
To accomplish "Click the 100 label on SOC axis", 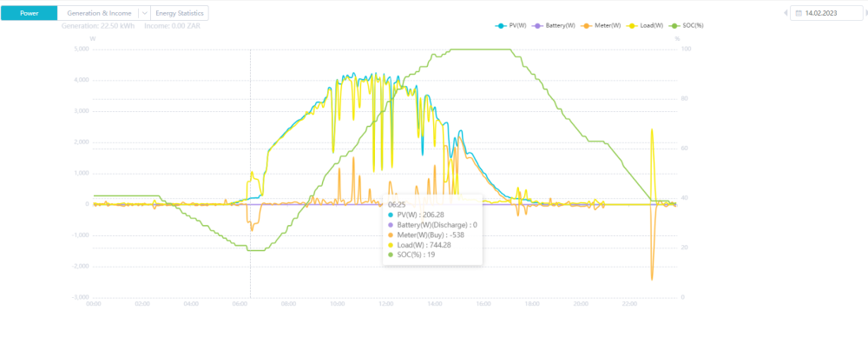I will (686, 50).
